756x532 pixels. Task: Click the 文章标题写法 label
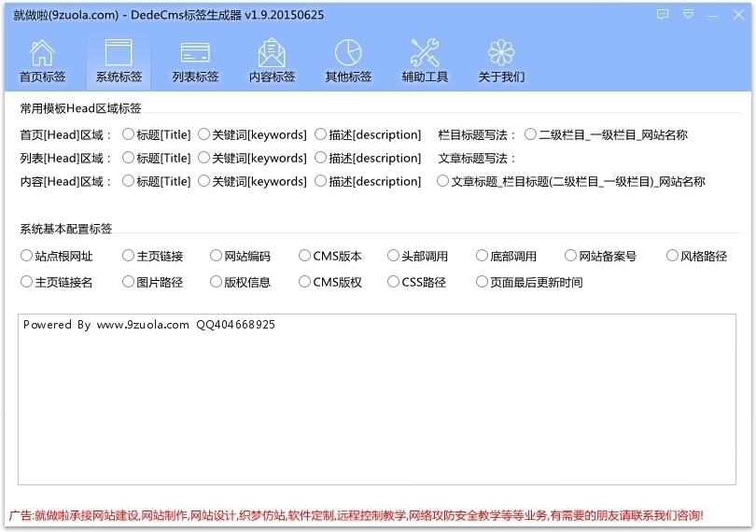(476, 159)
